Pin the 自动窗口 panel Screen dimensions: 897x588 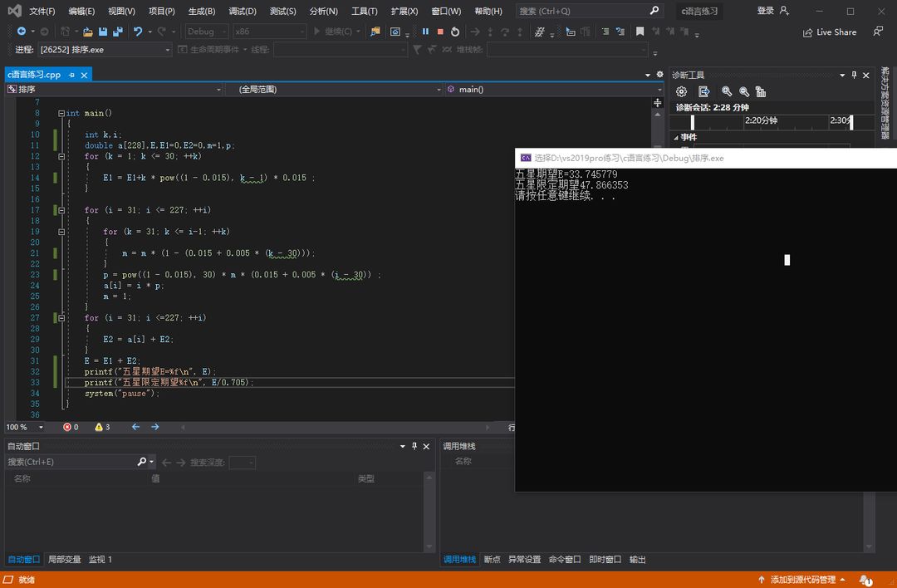click(x=414, y=446)
